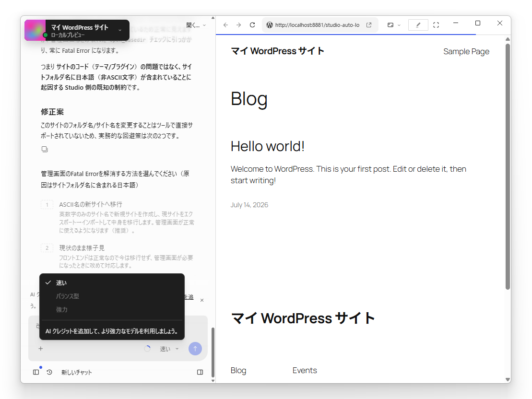Maximize the Studio window

click(478, 23)
